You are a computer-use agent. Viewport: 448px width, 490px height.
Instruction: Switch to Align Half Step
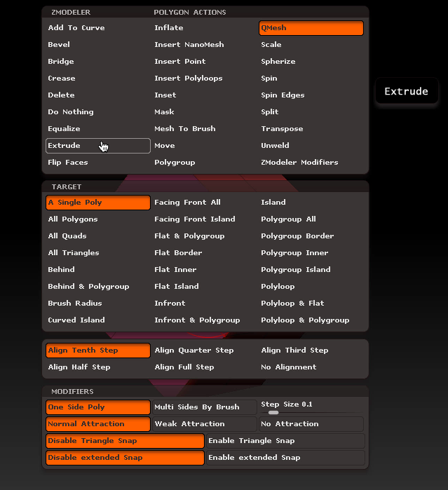tap(98, 367)
